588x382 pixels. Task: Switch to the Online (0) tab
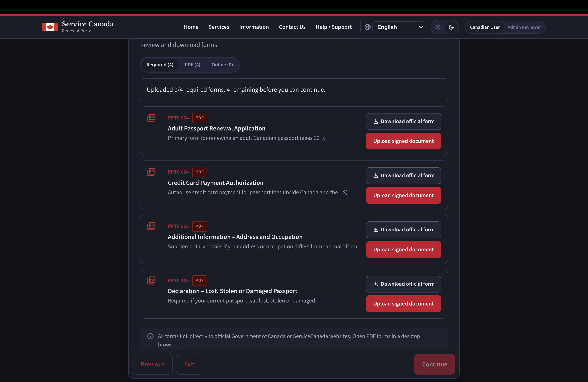222,65
